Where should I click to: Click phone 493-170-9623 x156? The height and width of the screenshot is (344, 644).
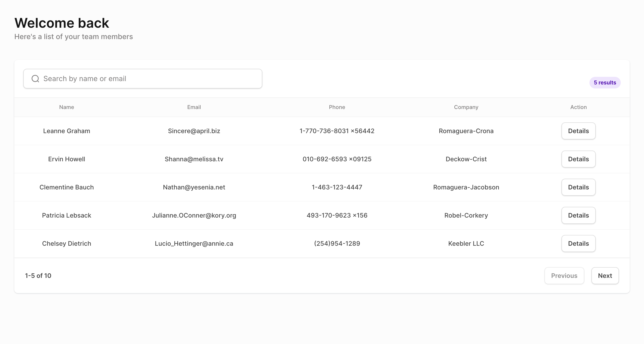coord(337,215)
